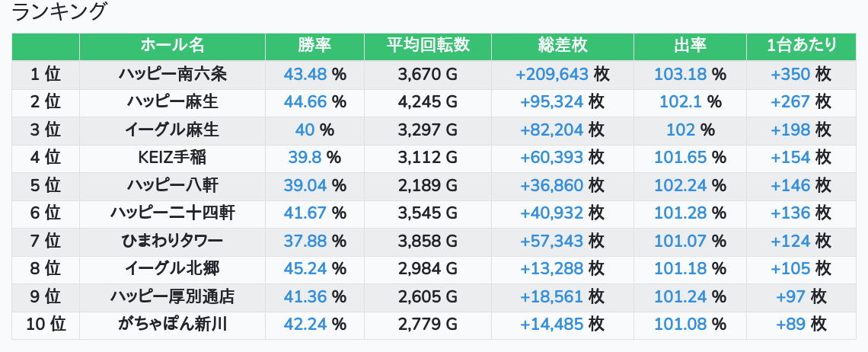Select the 総差枚 column header
This screenshot has height=352, width=868.
[x=563, y=46]
